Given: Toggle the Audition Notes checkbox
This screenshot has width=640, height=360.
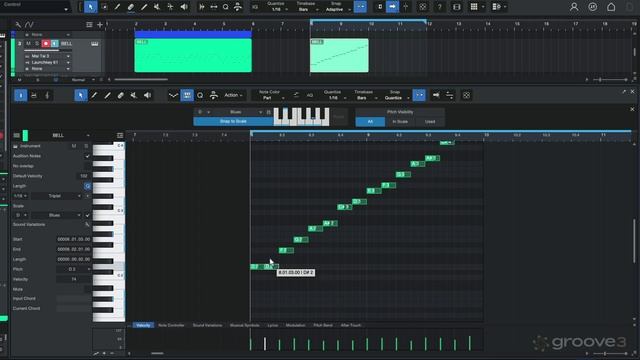Looking at the screenshot, I should point(87,156).
